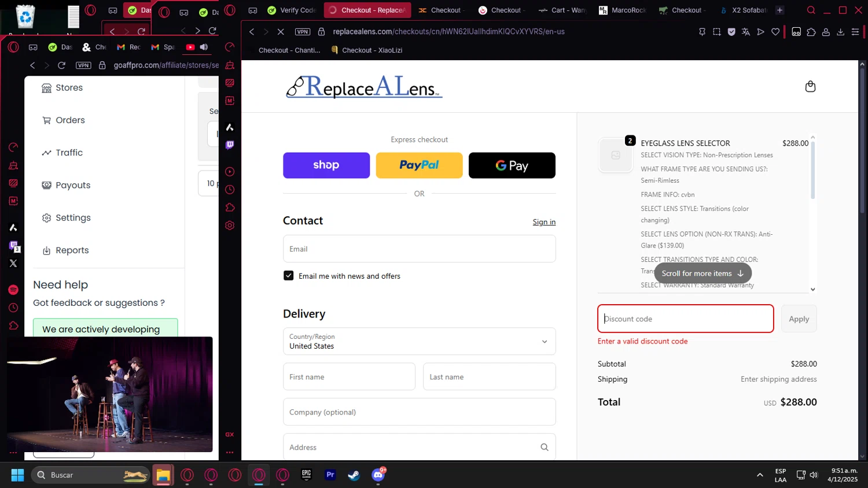Viewport: 868px width, 488px height.
Task: Click the picture-in-picture video thumbnail
Action: [110, 394]
